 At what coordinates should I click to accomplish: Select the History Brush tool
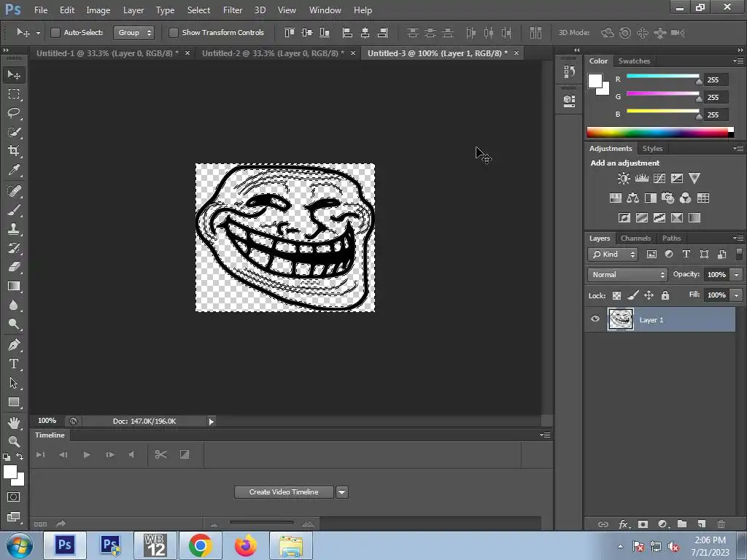pyautogui.click(x=14, y=248)
